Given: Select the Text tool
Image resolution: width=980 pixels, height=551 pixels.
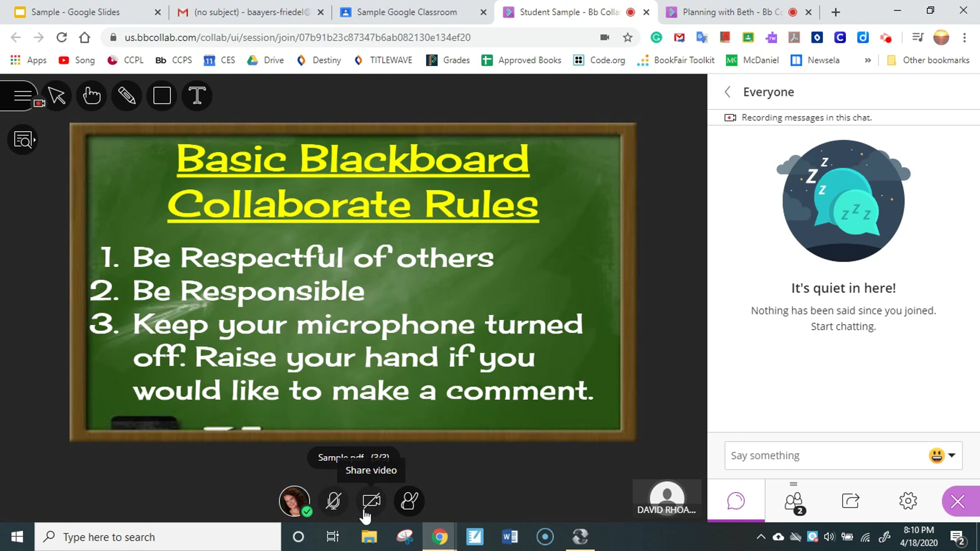Looking at the screenshot, I should [x=197, y=96].
